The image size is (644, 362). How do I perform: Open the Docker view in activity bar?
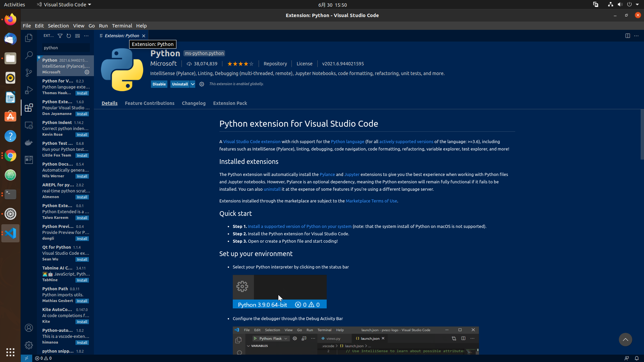coord(29,142)
